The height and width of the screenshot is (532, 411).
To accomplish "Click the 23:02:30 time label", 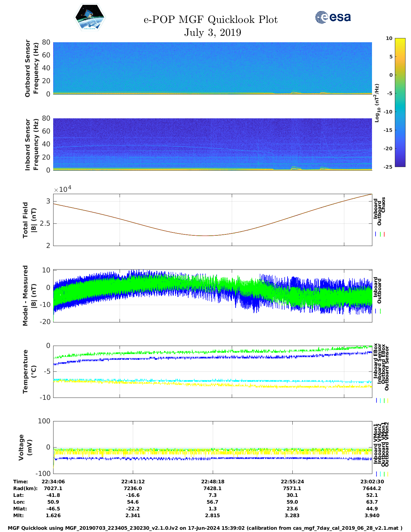I will click(x=372, y=481).
